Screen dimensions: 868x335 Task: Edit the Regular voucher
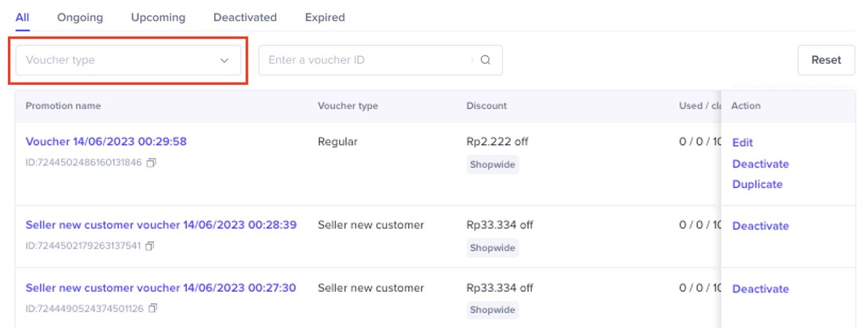pyautogui.click(x=742, y=143)
